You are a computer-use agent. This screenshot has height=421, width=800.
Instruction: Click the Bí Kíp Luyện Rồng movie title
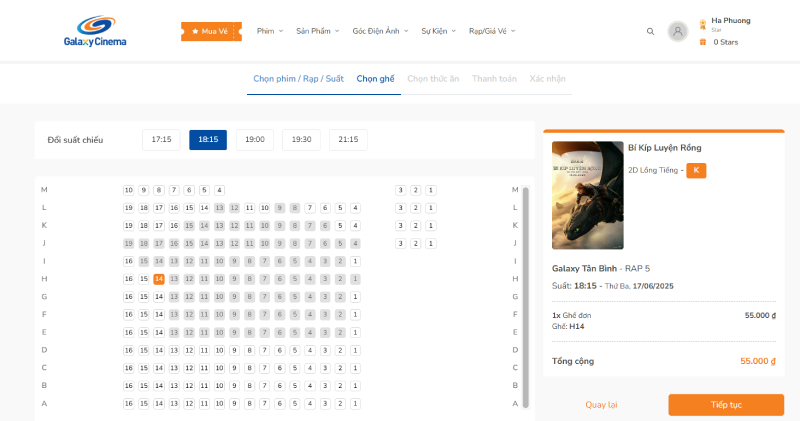coord(665,147)
